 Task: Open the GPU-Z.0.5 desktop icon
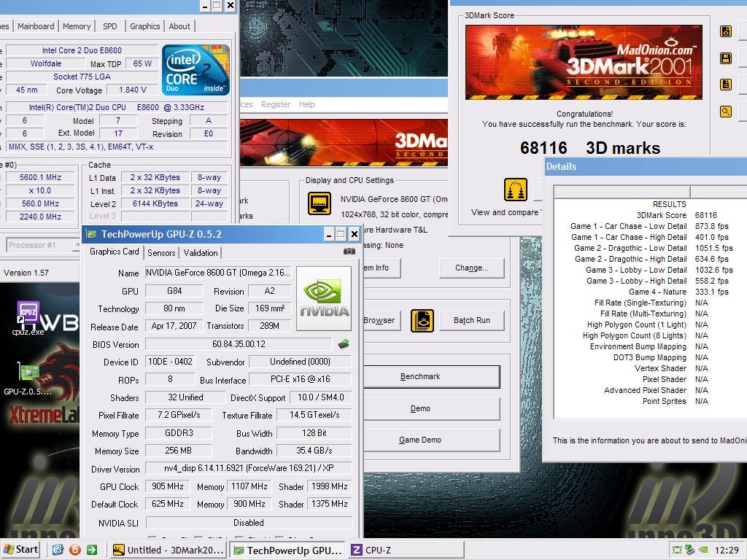(x=28, y=378)
